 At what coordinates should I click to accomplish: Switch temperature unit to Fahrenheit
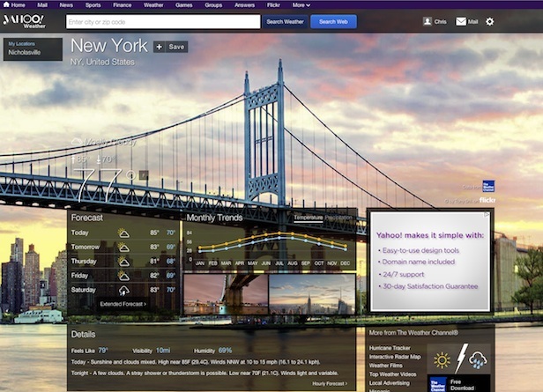[x=141, y=176]
